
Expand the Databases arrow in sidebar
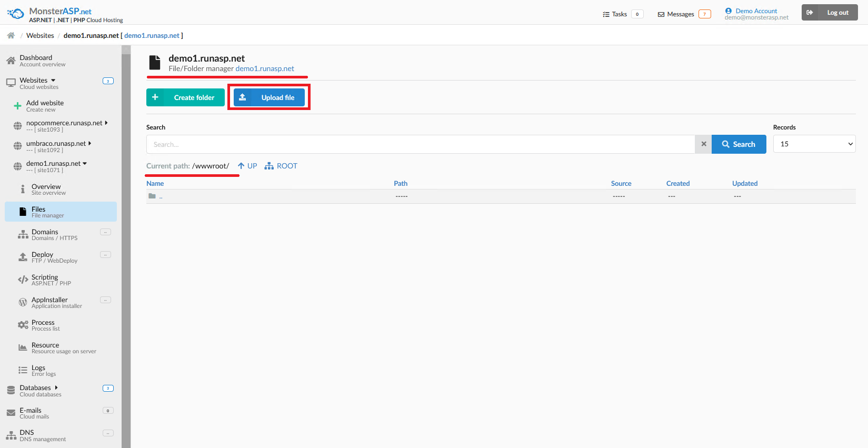tap(56, 387)
